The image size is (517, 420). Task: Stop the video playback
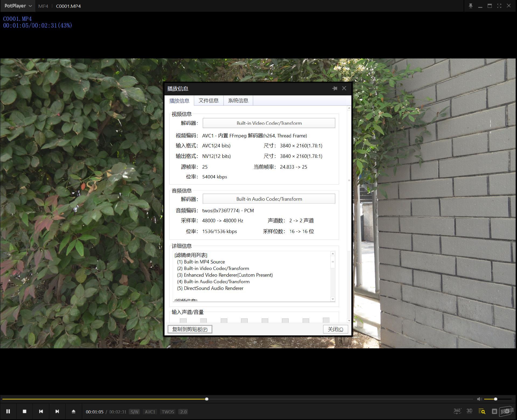25,411
